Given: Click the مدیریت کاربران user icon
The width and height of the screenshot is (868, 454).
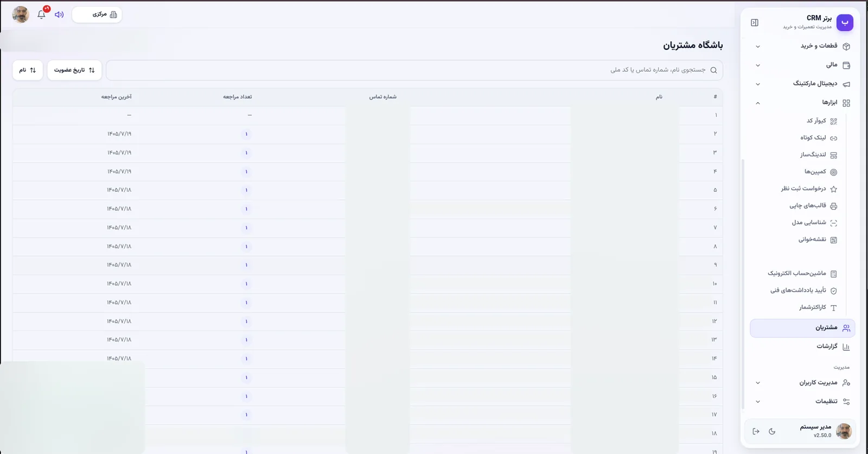Looking at the screenshot, I should (846, 383).
